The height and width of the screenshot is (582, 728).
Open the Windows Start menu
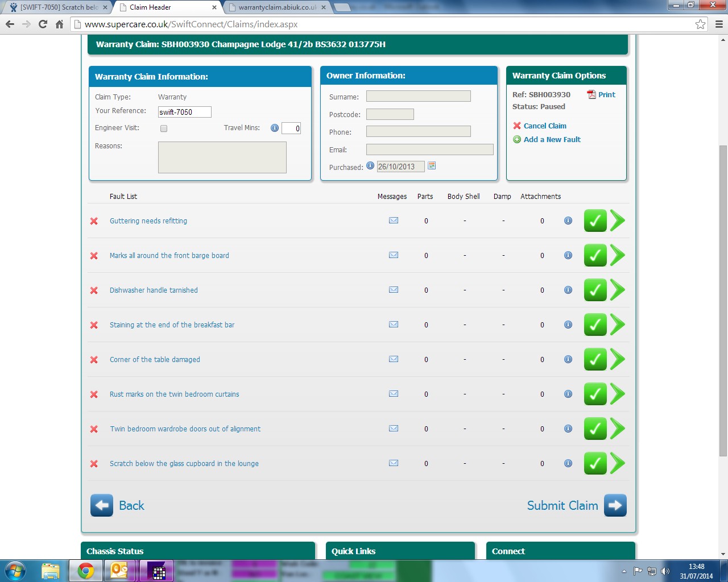(15, 571)
